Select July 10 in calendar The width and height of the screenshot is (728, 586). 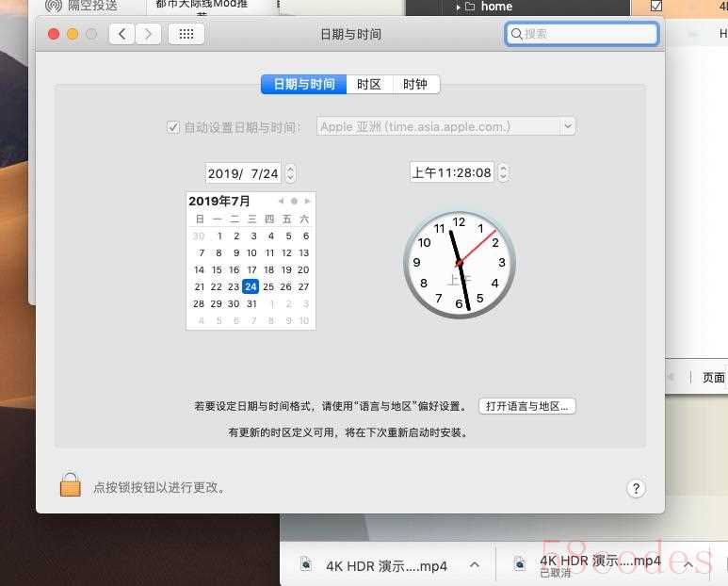coord(251,253)
